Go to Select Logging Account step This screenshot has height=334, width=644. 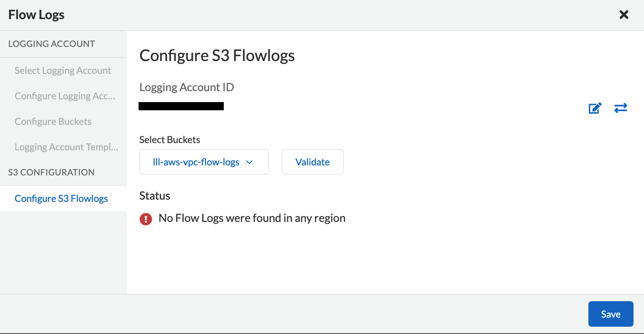pyautogui.click(x=63, y=71)
